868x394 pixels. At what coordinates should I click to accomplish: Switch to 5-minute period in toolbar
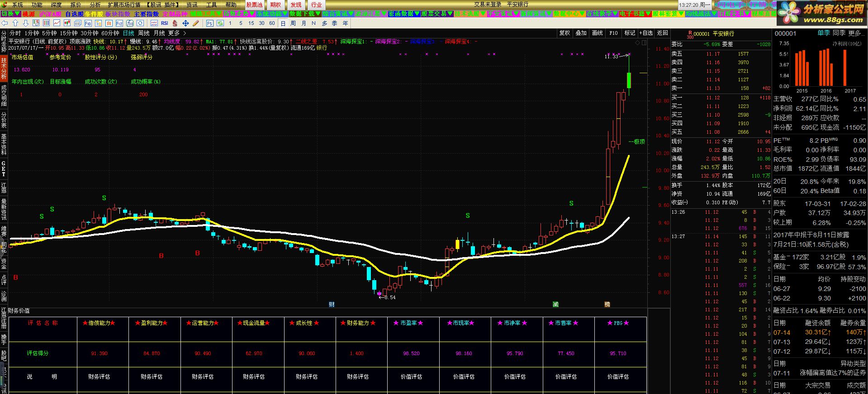pos(241,23)
